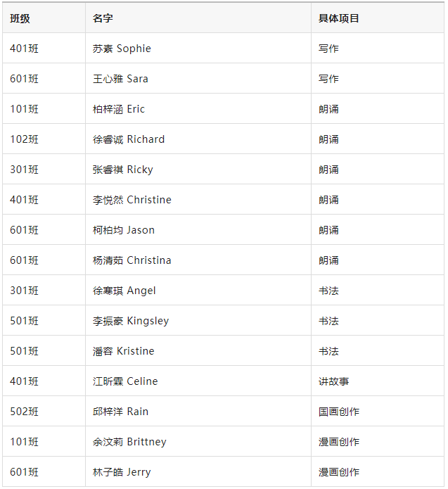Click the name 潘容 Kristine

point(124,351)
